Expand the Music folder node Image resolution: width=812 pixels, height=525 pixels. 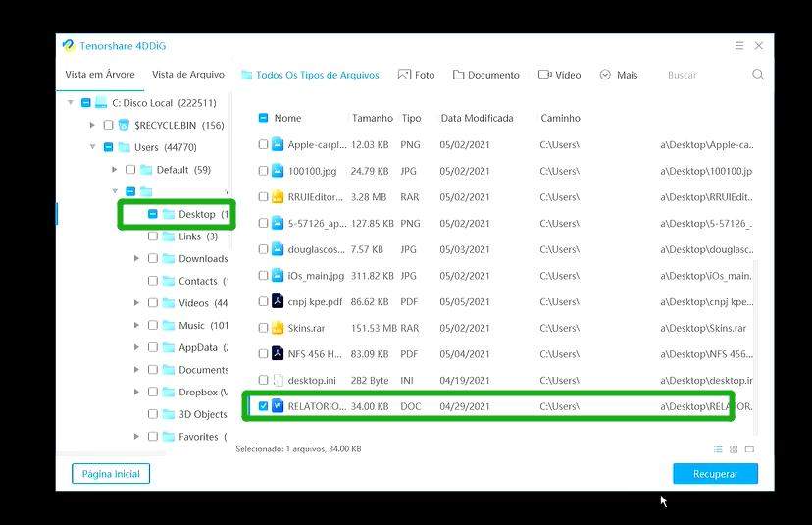click(x=136, y=325)
